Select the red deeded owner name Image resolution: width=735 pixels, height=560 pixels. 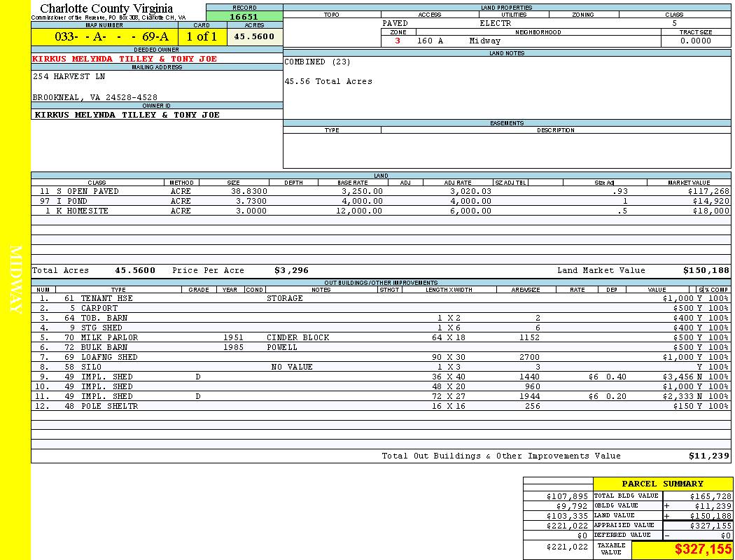[x=125, y=59]
